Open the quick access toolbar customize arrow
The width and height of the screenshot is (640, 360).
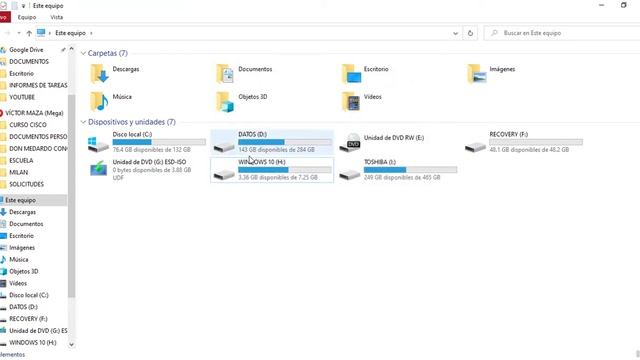23,6
